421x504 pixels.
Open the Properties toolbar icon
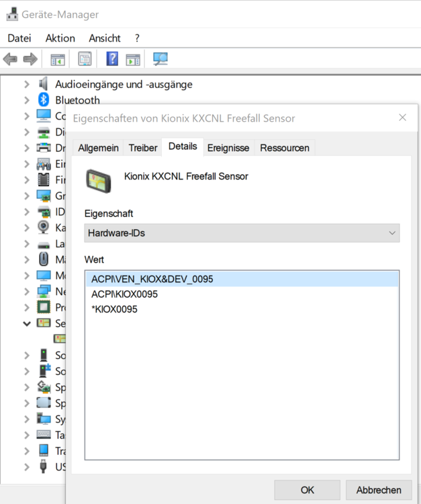tap(85, 59)
